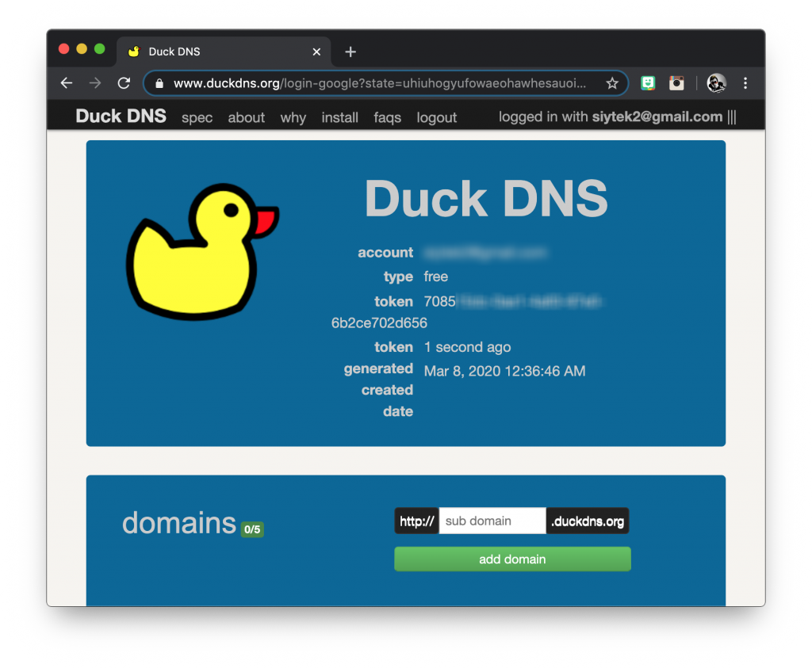Log out via the logout link
This screenshot has height=668, width=812.
[437, 118]
